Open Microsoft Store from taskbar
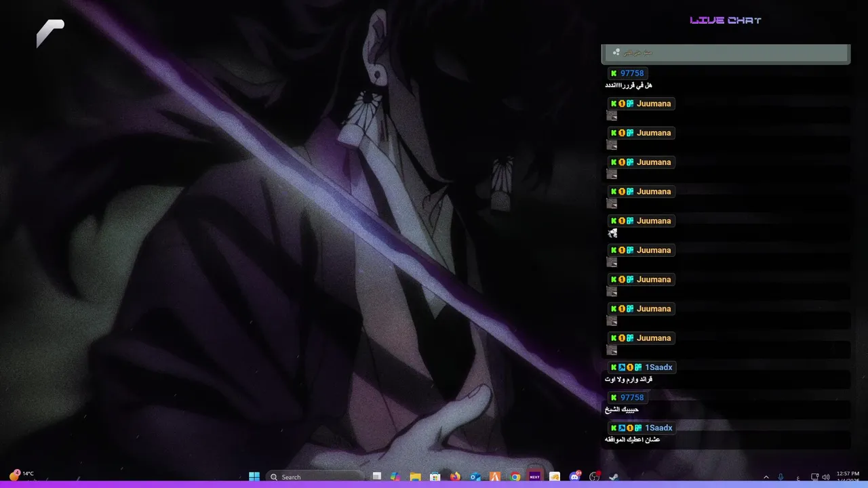Image resolution: width=868 pixels, height=488 pixels. (435, 476)
